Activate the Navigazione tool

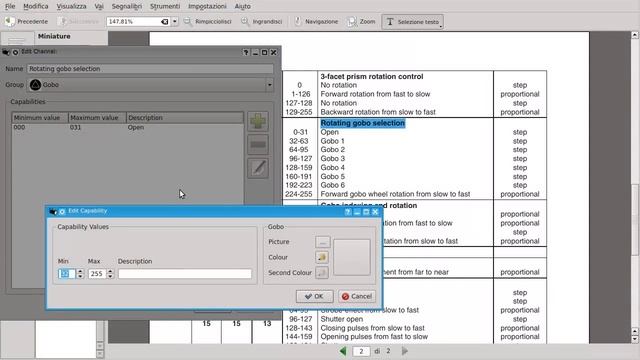(x=316, y=21)
